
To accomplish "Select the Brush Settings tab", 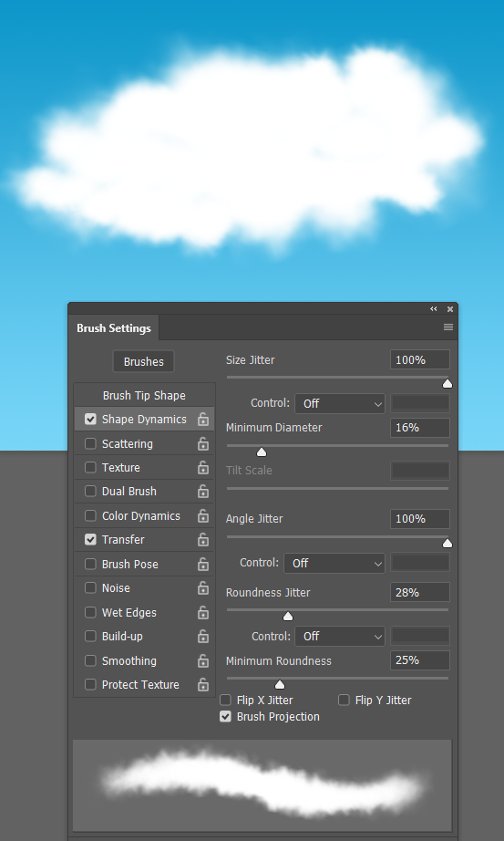I will pos(114,328).
